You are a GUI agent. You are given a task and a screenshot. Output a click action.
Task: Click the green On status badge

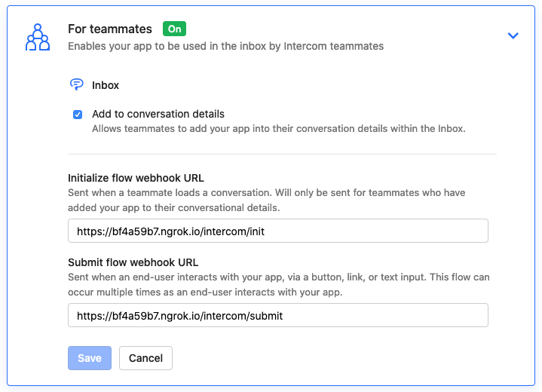point(174,29)
